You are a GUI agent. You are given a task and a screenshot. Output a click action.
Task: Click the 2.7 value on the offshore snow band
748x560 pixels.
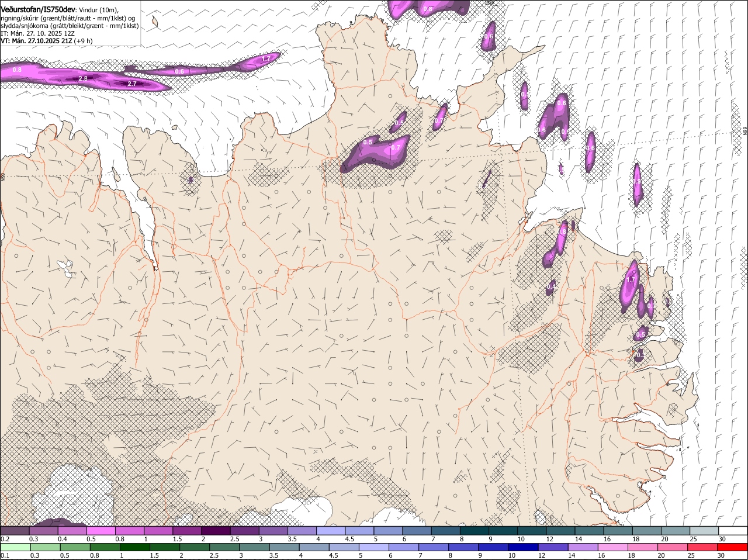click(132, 84)
